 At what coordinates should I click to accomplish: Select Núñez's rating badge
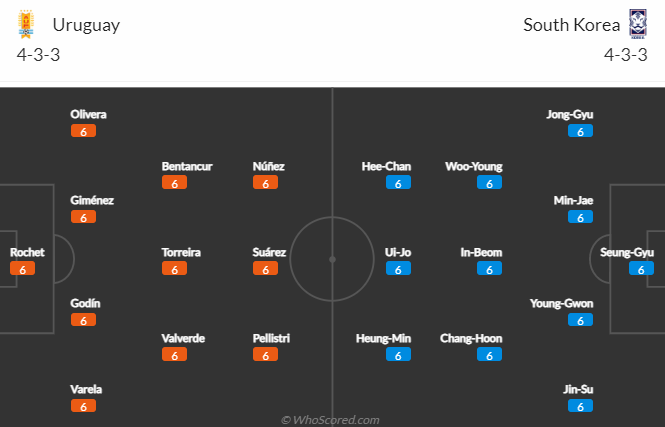[265, 183]
